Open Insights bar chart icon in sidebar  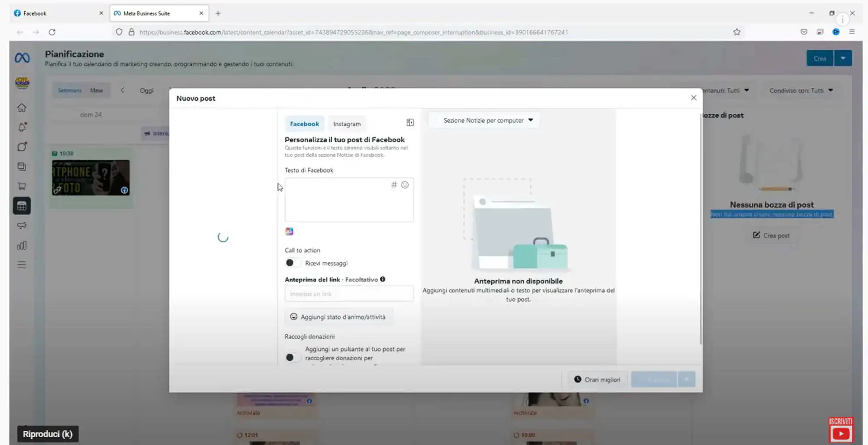coord(22,245)
